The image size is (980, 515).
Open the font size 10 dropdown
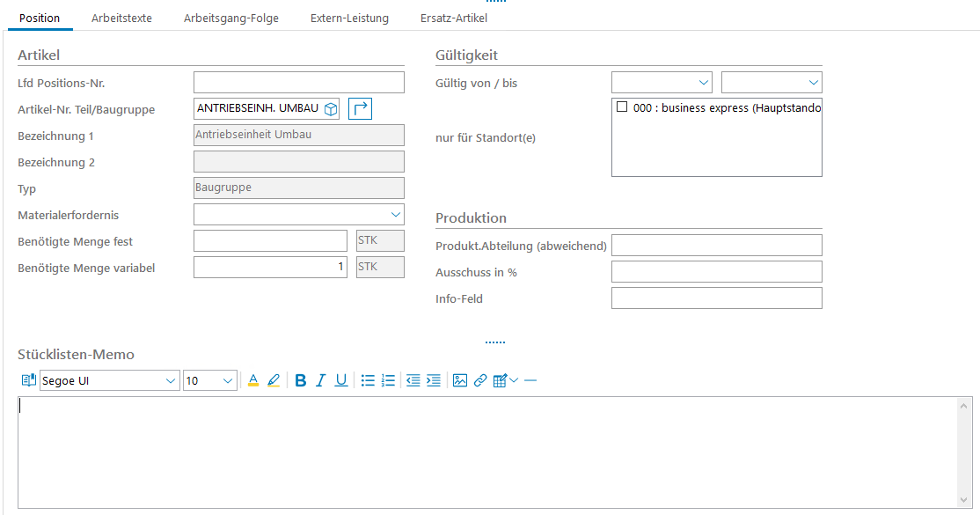pos(228,380)
